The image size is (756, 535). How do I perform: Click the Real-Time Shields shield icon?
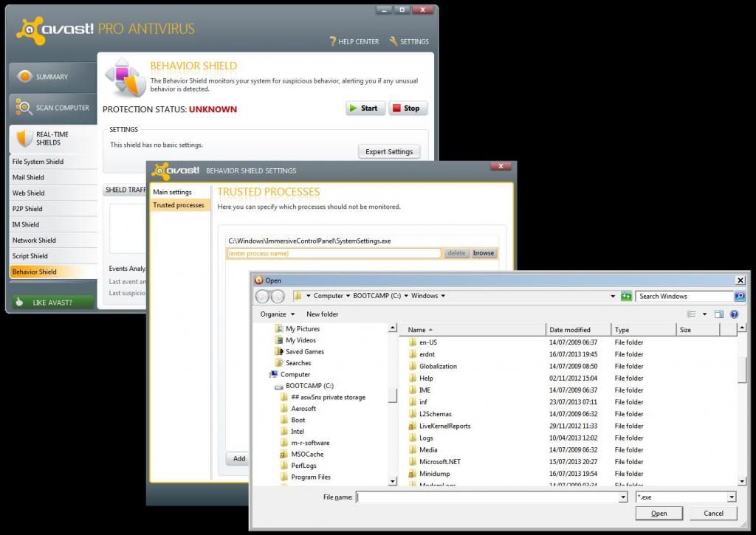(24, 138)
